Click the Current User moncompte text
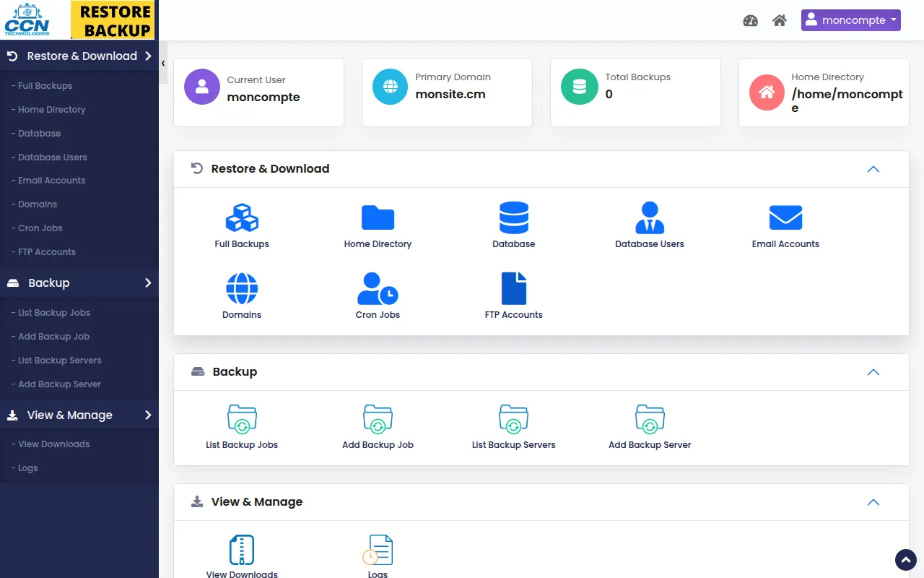 tap(263, 97)
